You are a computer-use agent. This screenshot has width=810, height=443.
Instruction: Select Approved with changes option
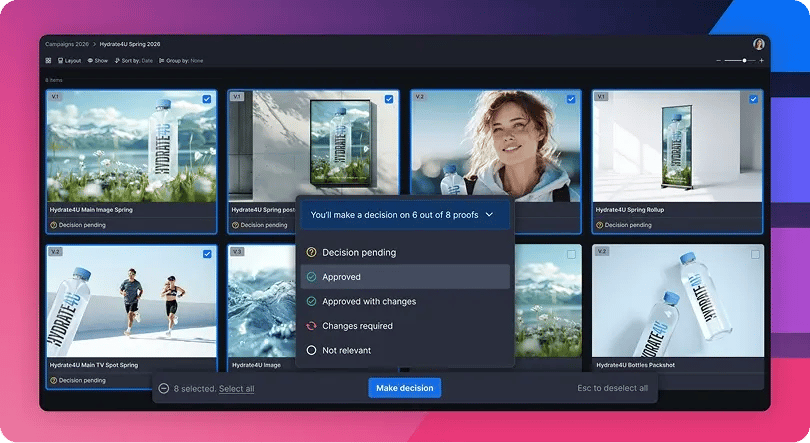405,302
